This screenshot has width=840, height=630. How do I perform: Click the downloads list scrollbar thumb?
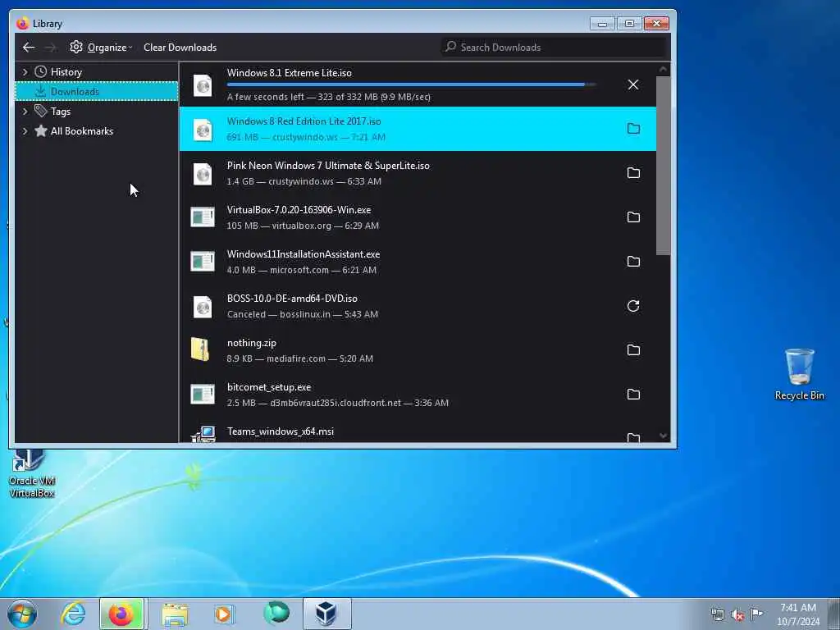pyautogui.click(x=663, y=166)
